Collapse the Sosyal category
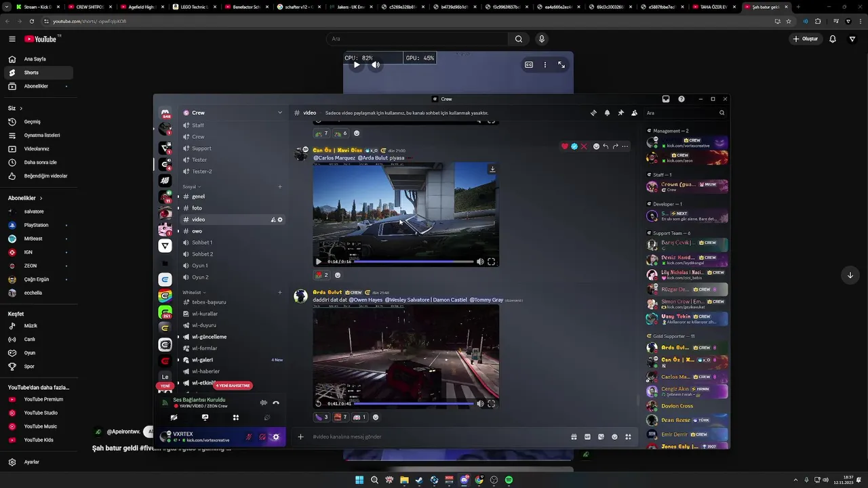Screen dimensions: 868x488 click(x=192, y=186)
